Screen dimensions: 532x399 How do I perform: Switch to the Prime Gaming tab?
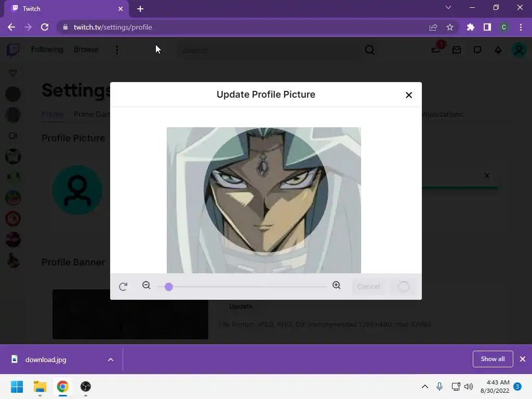pos(91,114)
